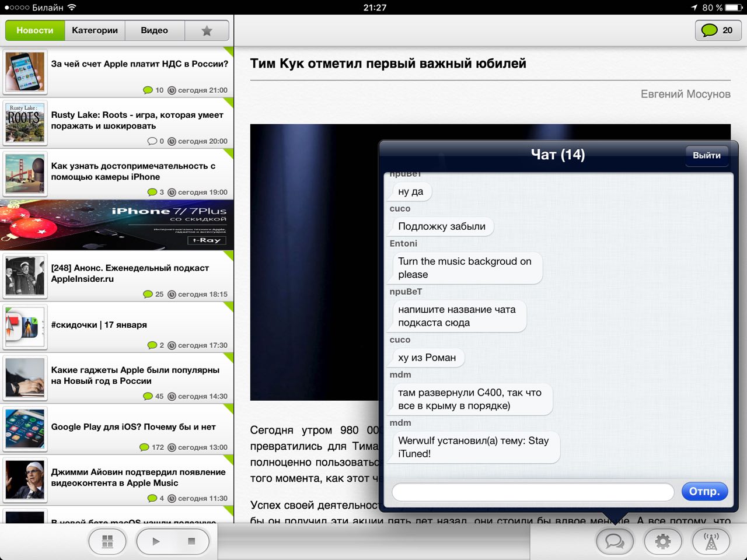Image resolution: width=747 pixels, height=560 pixels.
Task: Tap the 21:27 clock in status bar
Action: tap(375, 8)
